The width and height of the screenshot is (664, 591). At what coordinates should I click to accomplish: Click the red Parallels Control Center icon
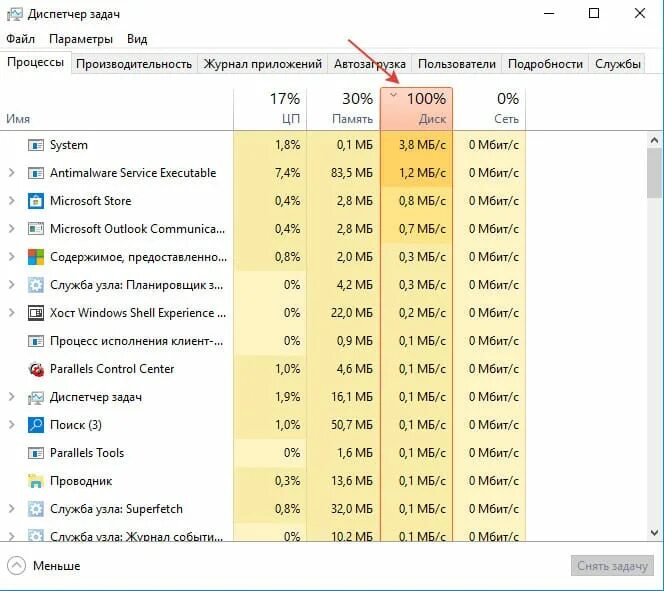pos(36,369)
